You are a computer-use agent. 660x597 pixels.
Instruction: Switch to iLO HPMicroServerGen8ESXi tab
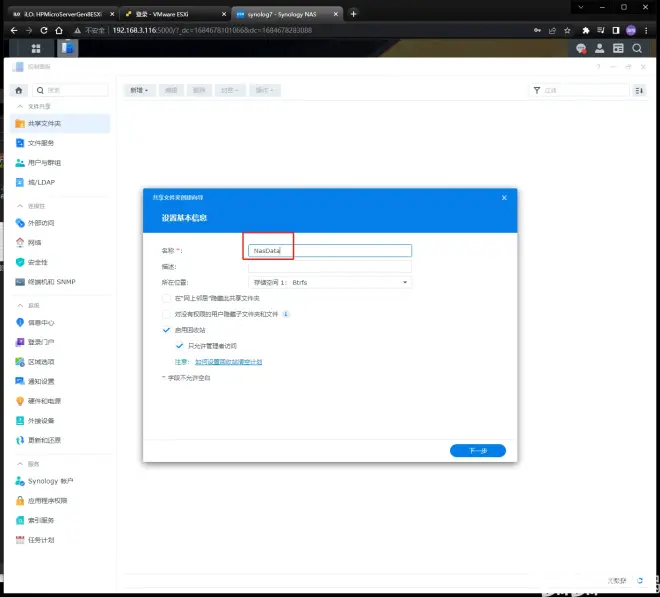tap(63, 14)
